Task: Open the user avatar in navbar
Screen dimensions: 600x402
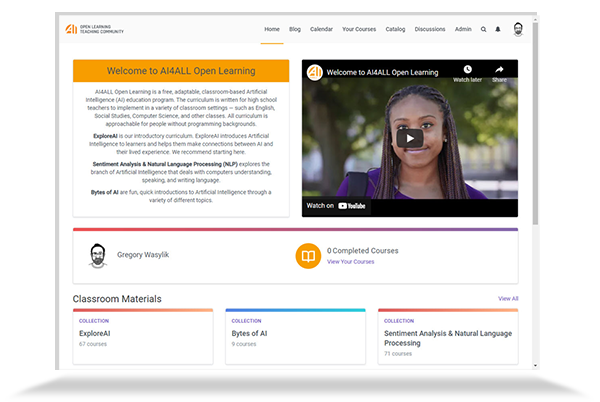Action: tap(518, 29)
